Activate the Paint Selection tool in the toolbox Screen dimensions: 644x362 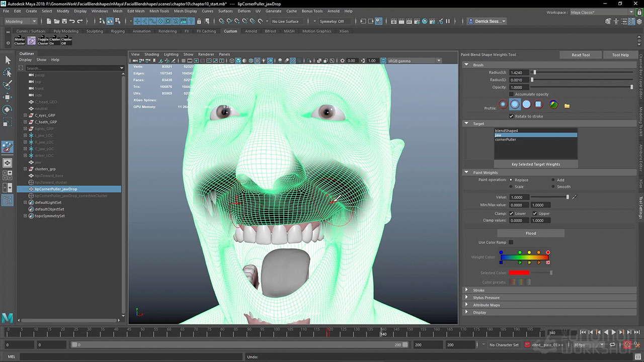point(8,85)
